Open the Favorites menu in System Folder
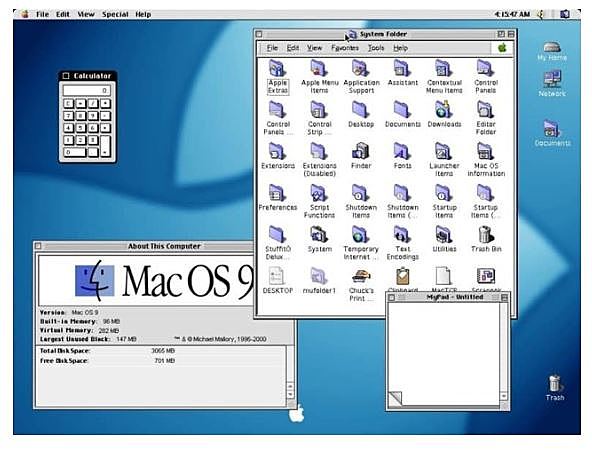 [x=345, y=48]
